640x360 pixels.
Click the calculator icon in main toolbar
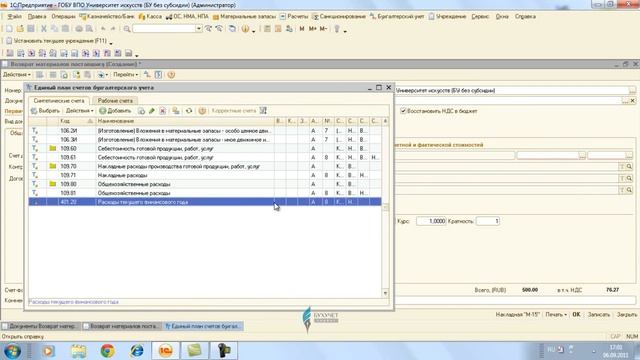[267, 29]
